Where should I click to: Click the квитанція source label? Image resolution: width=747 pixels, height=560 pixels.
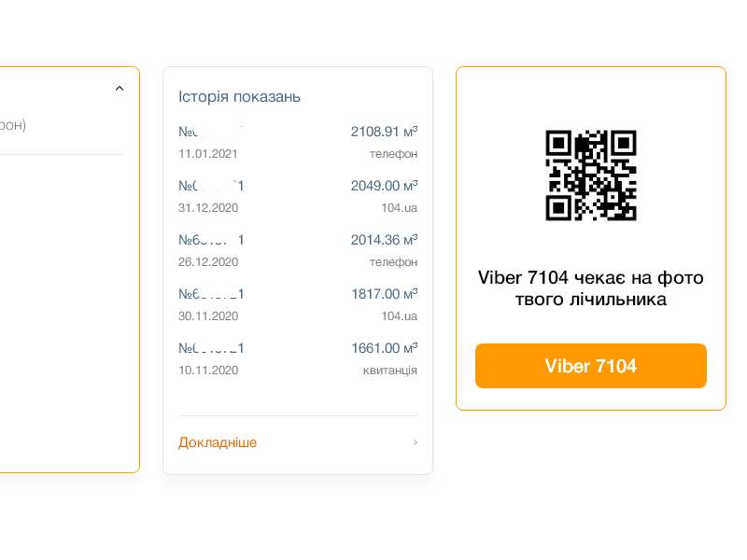(390, 371)
